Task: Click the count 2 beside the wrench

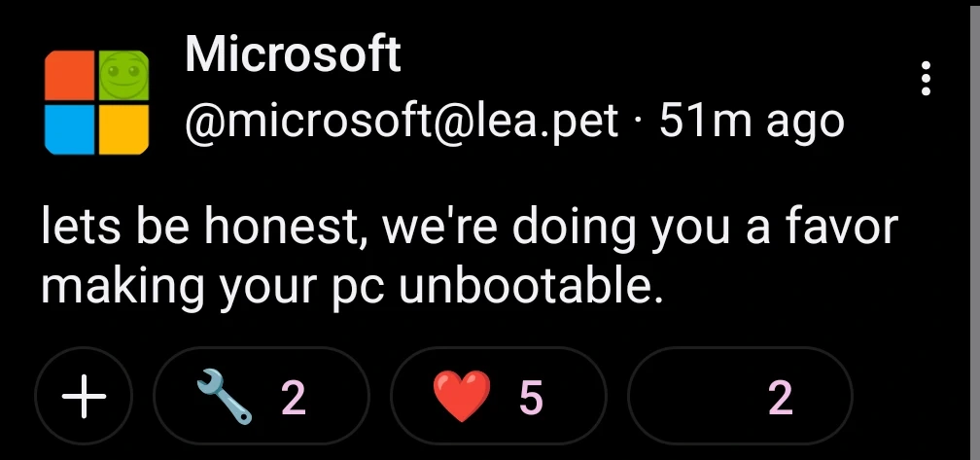Action: (294, 397)
